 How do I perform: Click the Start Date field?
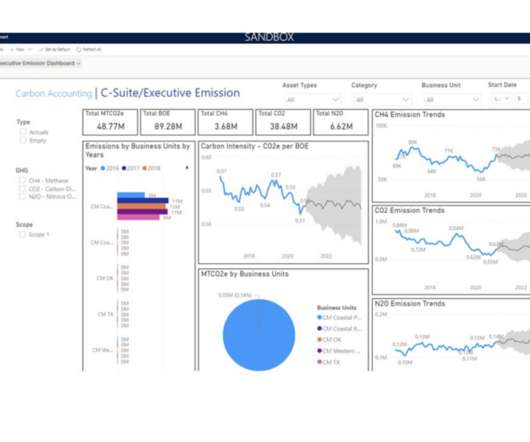(x=502, y=99)
